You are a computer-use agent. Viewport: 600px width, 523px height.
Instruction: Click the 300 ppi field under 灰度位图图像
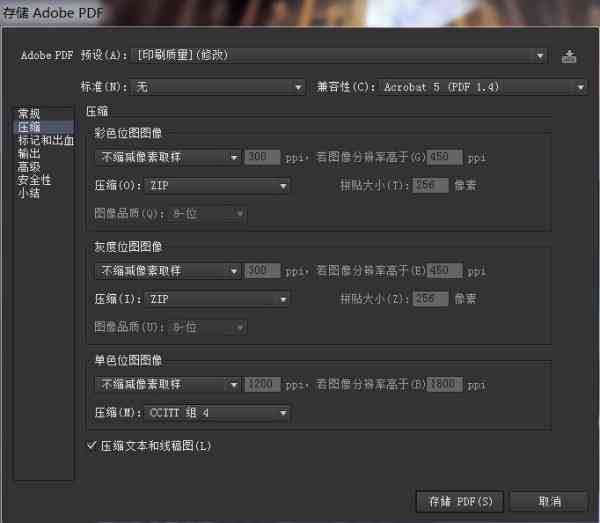(262, 270)
